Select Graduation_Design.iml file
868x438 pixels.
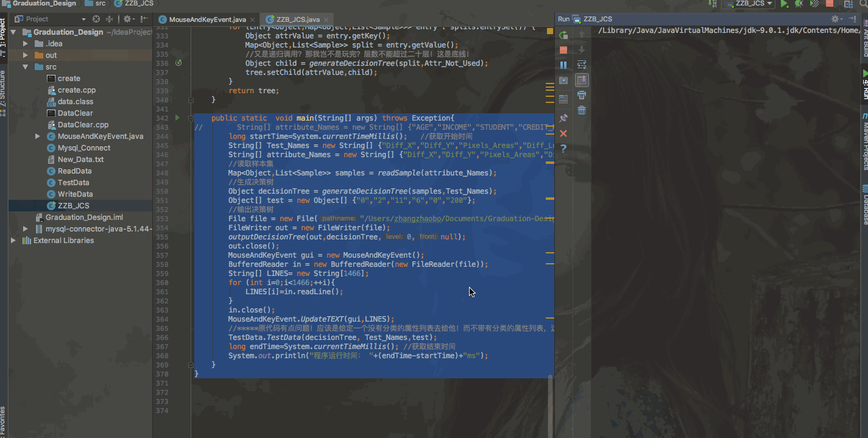79,217
